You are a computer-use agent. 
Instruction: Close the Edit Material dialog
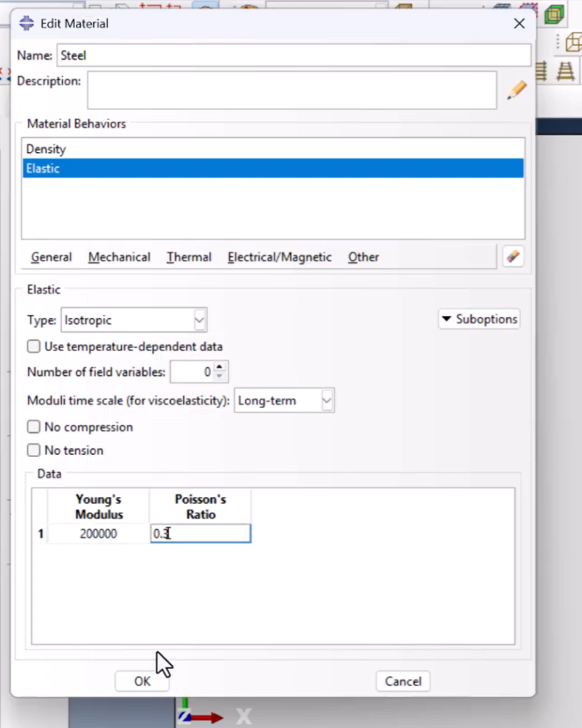click(519, 23)
